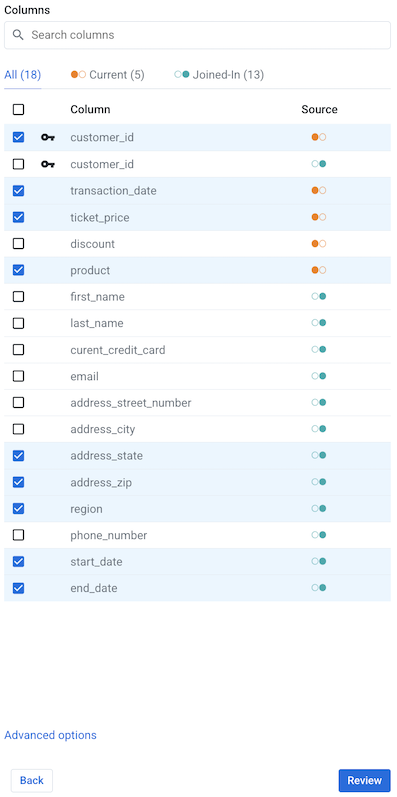397x797 pixels.
Task: Click the Source header label
Action: point(319,109)
